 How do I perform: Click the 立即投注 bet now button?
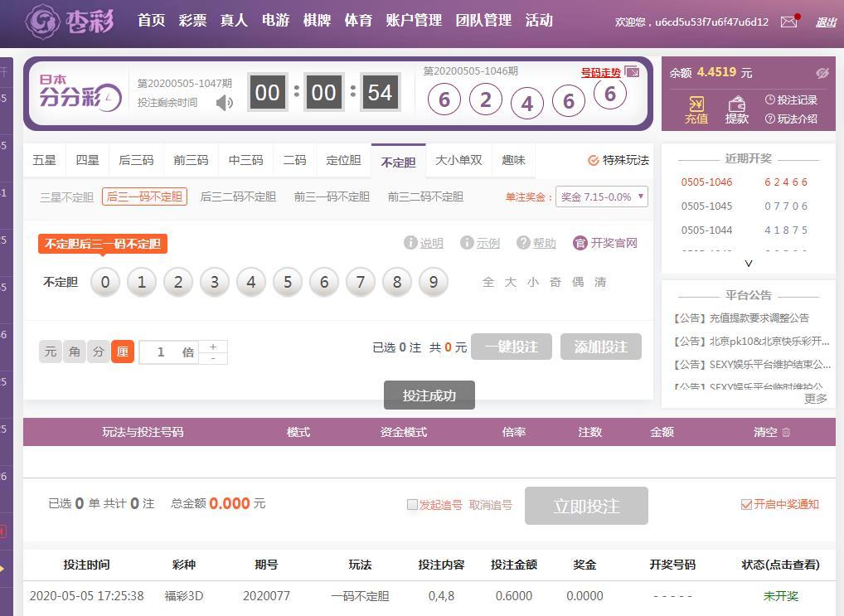(586, 506)
